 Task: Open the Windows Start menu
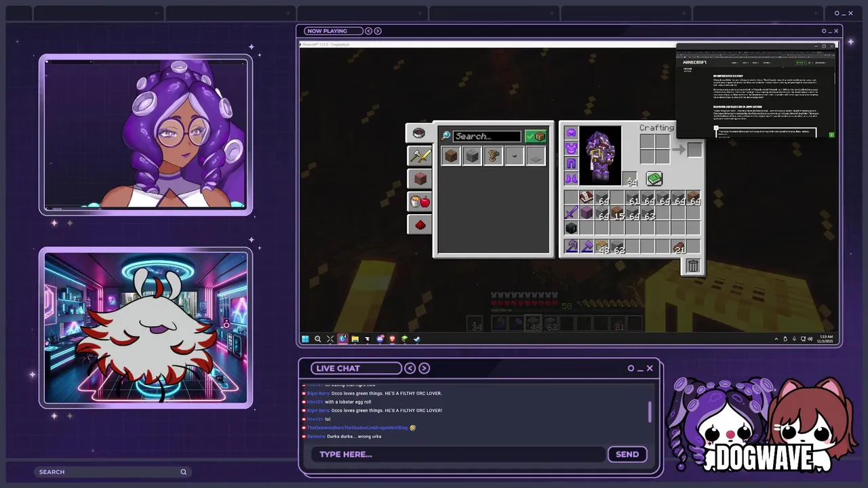click(x=305, y=339)
